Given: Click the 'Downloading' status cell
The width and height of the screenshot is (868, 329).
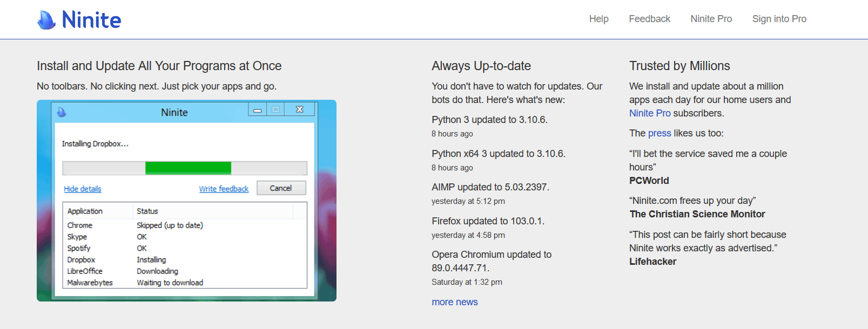Looking at the screenshot, I should tap(157, 271).
